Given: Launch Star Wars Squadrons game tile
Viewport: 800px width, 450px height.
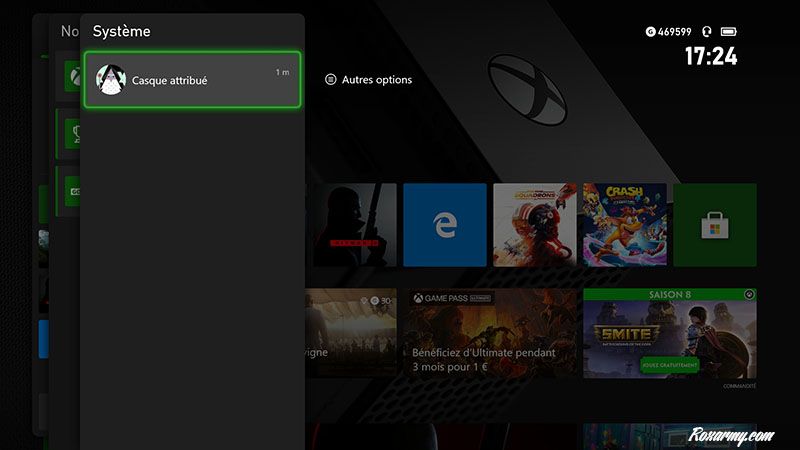Looking at the screenshot, I should click(535, 225).
